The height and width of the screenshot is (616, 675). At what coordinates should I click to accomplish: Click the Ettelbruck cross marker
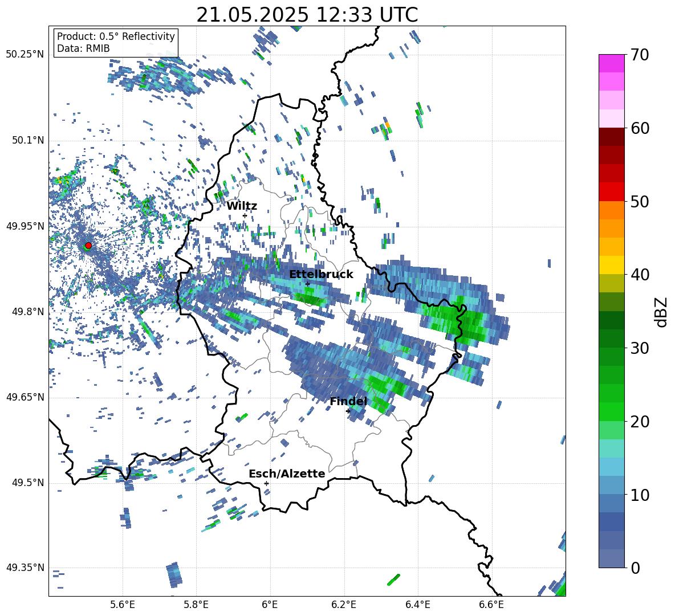307,284
